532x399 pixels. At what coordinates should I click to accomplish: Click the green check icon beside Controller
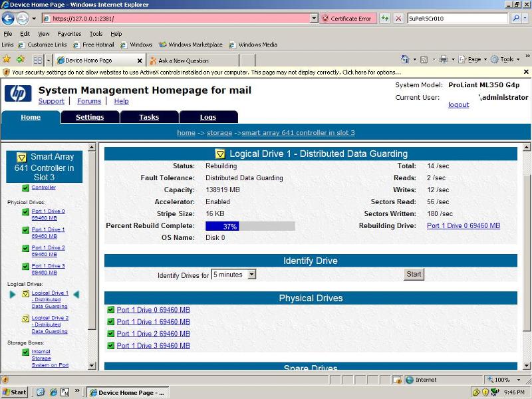click(x=25, y=188)
